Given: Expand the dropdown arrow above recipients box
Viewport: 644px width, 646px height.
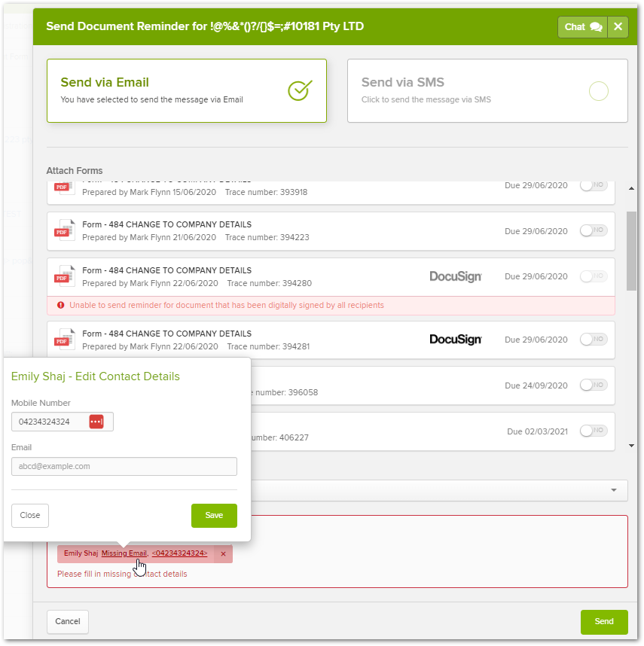Looking at the screenshot, I should (x=614, y=490).
